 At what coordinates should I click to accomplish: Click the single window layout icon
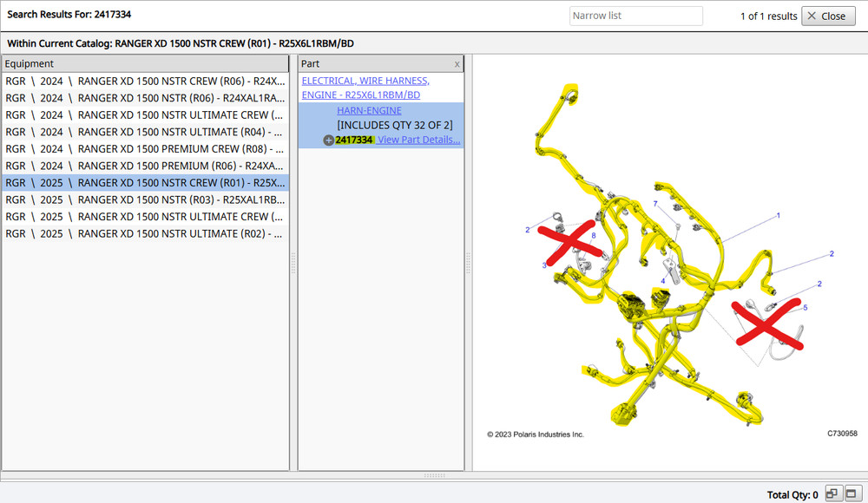[x=852, y=493]
